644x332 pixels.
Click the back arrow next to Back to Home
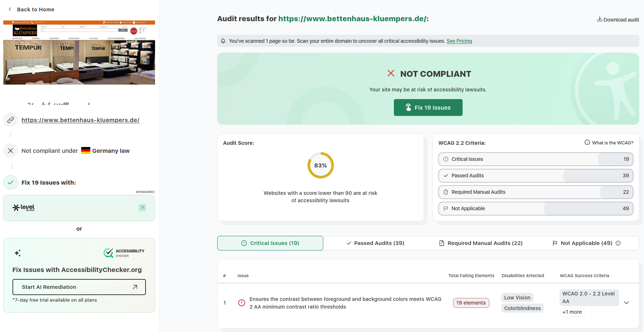10,9
